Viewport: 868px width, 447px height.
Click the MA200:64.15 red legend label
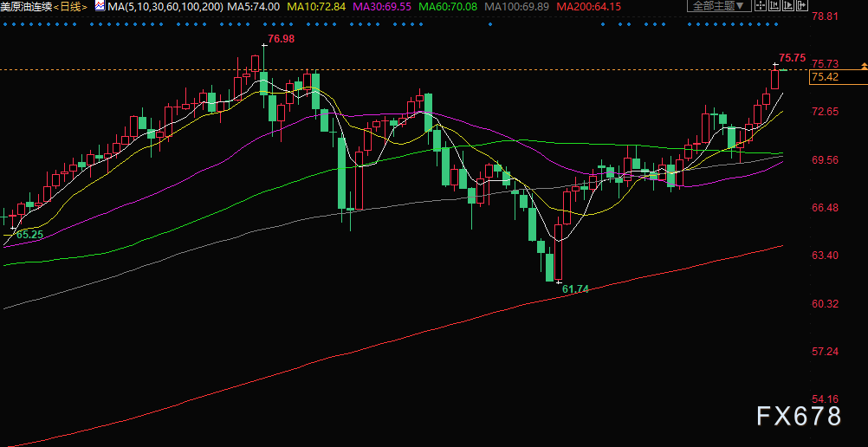pos(588,6)
